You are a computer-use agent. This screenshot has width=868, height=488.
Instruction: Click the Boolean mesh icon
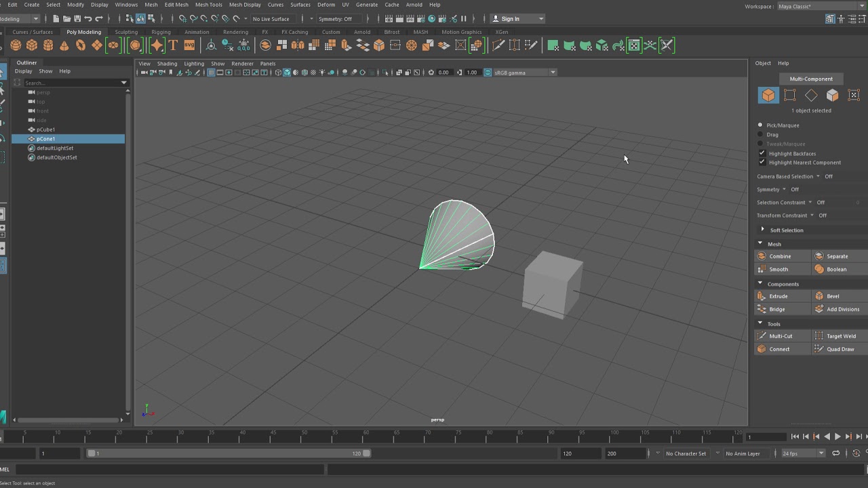coord(819,269)
